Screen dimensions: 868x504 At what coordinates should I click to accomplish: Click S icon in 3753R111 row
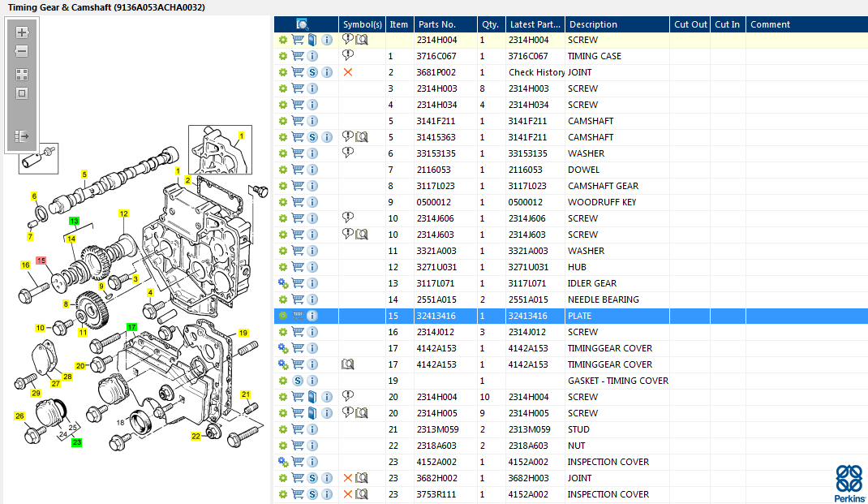(x=312, y=494)
